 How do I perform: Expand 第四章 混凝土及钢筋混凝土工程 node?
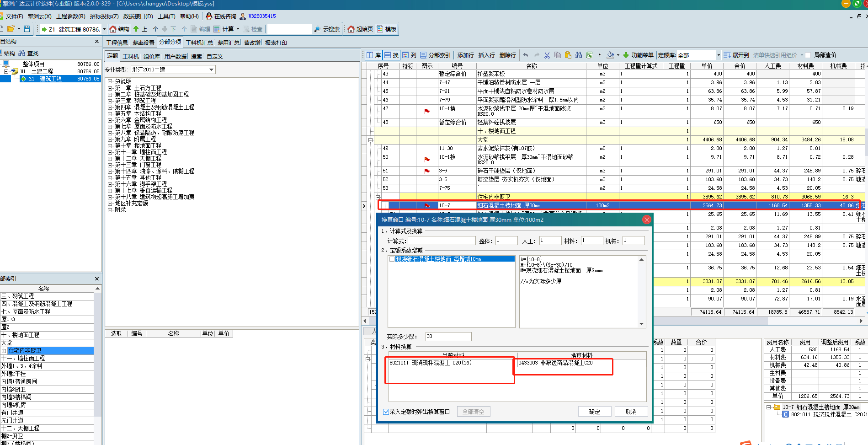pyautogui.click(x=110, y=107)
